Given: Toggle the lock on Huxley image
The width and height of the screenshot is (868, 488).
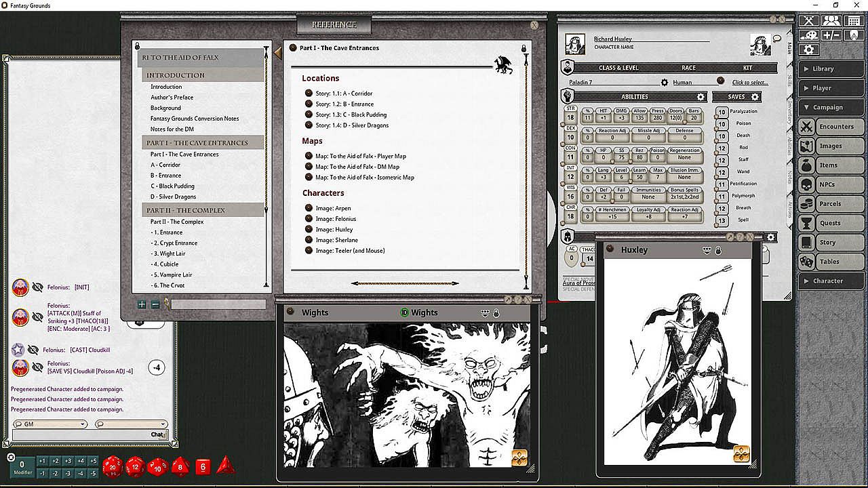Looking at the screenshot, I should click(718, 250).
